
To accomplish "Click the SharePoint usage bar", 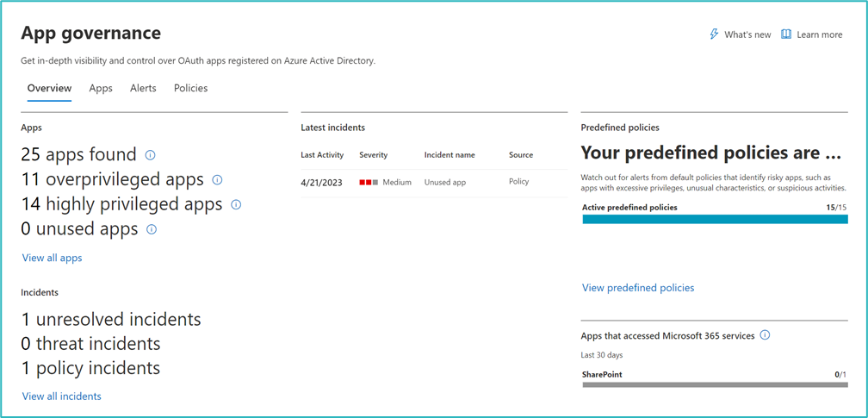I will pyautogui.click(x=715, y=384).
